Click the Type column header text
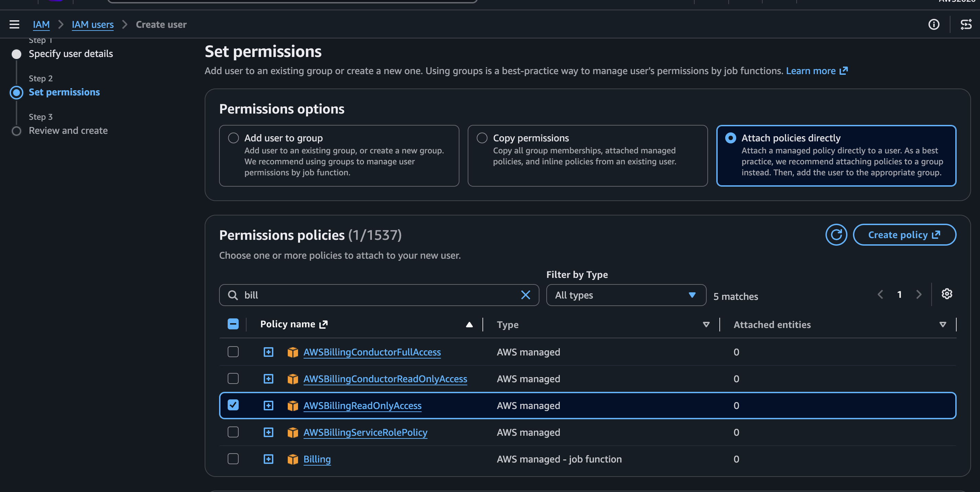This screenshot has height=492, width=980. (508, 325)
